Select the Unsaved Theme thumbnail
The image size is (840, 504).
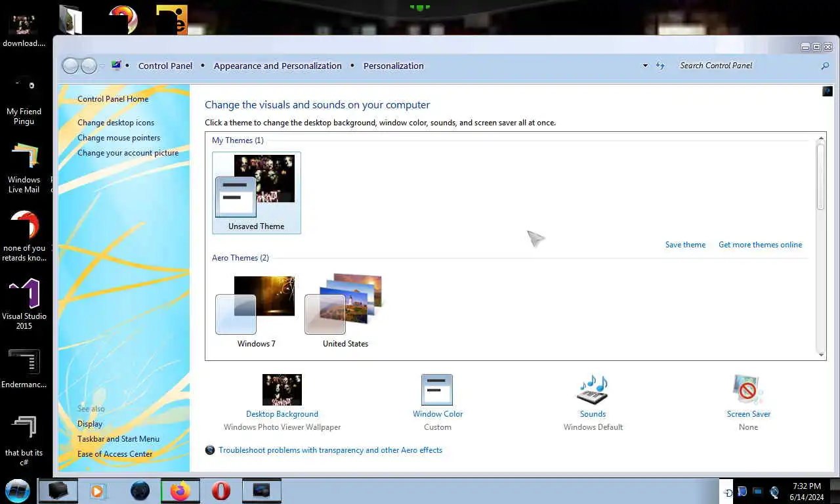coord(257,193)
